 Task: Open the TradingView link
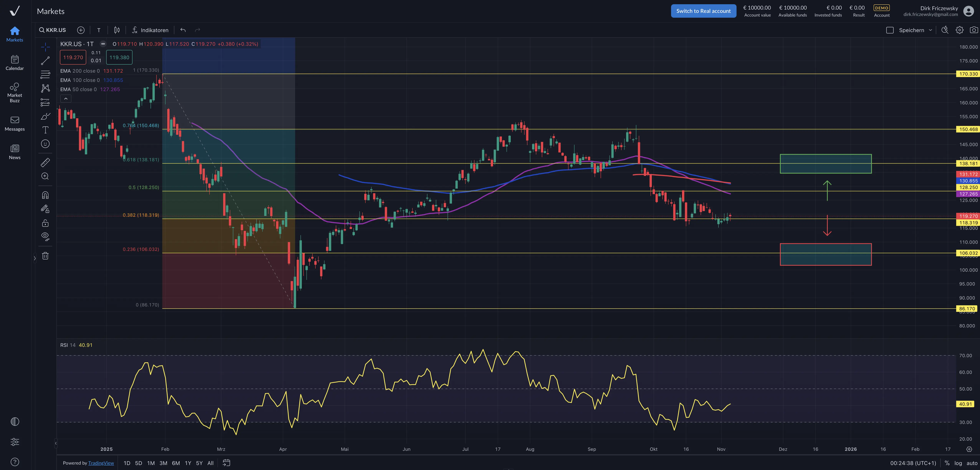click(101, 463)
